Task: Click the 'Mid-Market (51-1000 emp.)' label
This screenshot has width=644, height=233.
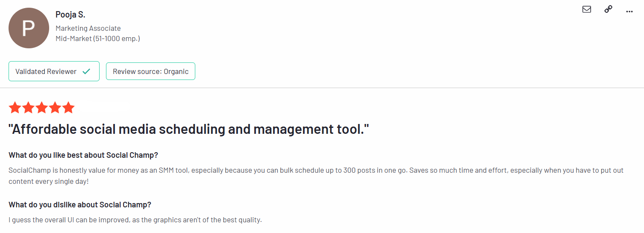Action: 98,38
